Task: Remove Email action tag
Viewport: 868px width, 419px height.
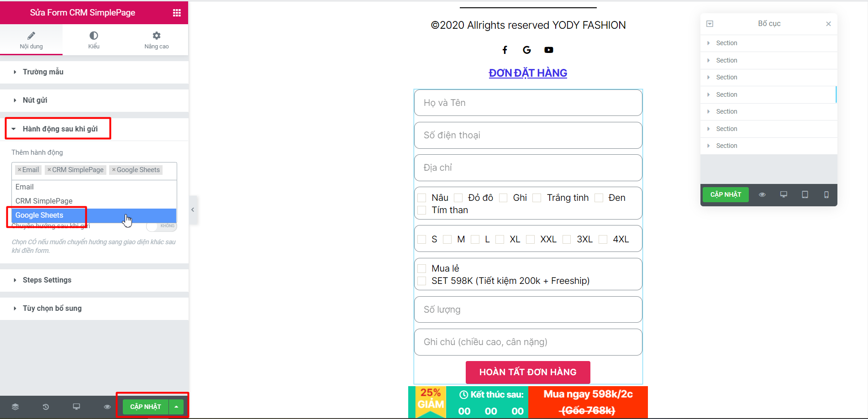Action: [19, 170]
